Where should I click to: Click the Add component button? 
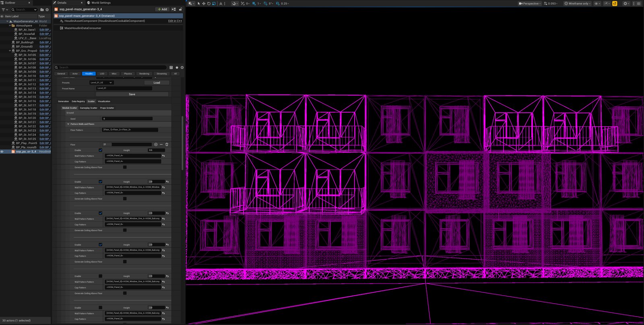point(162,9)
